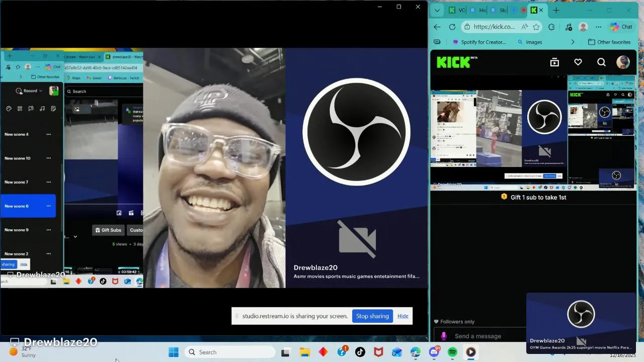Screen dimensions: 644x362
Task: Open File Explorer from taskbar
Action: (x=304, y=352)
